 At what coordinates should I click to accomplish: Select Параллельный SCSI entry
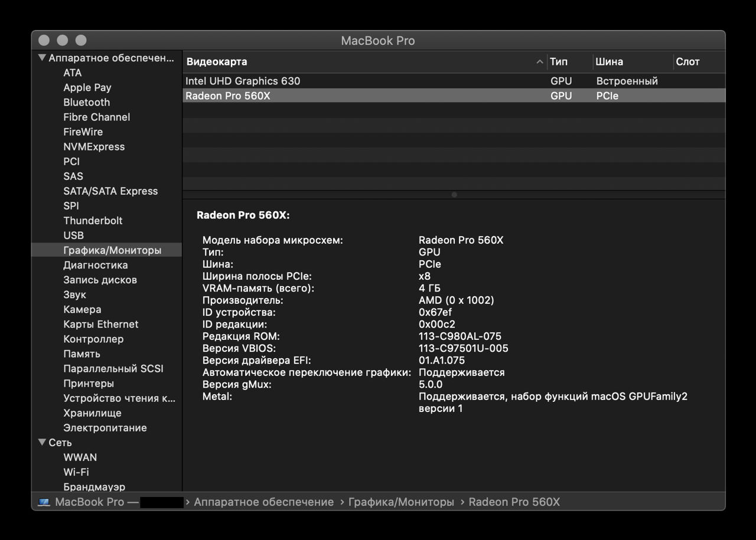[x=113, y=368]
